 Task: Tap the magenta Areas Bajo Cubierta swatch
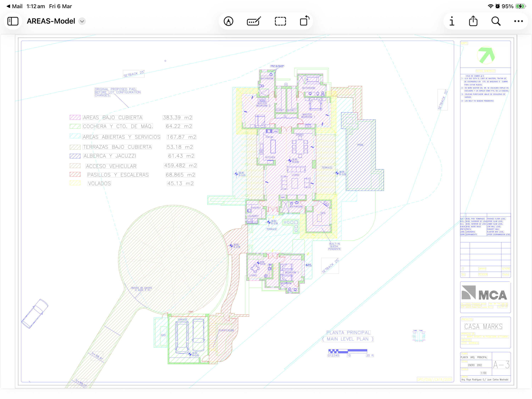[75, 117]
